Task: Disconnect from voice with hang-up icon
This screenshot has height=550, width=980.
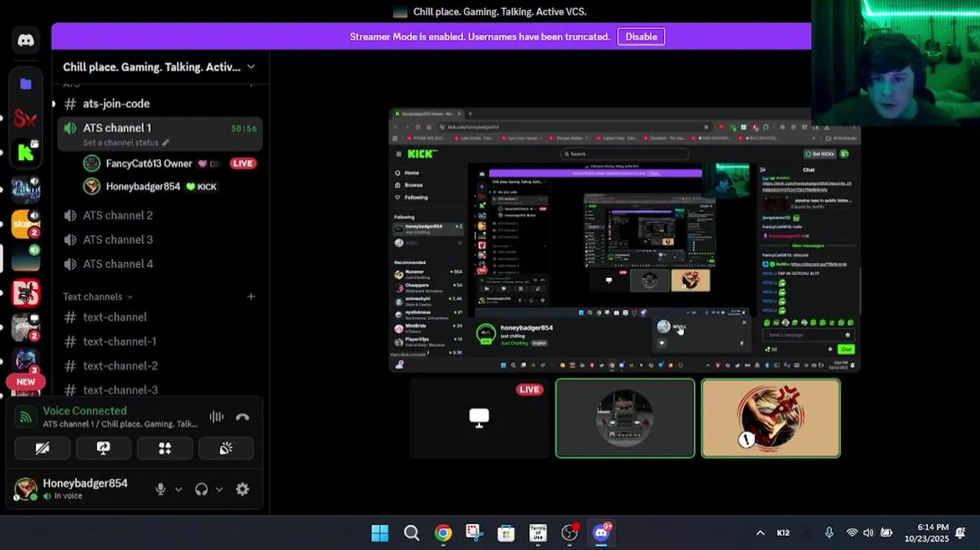Action: click(x=243, y=417)
